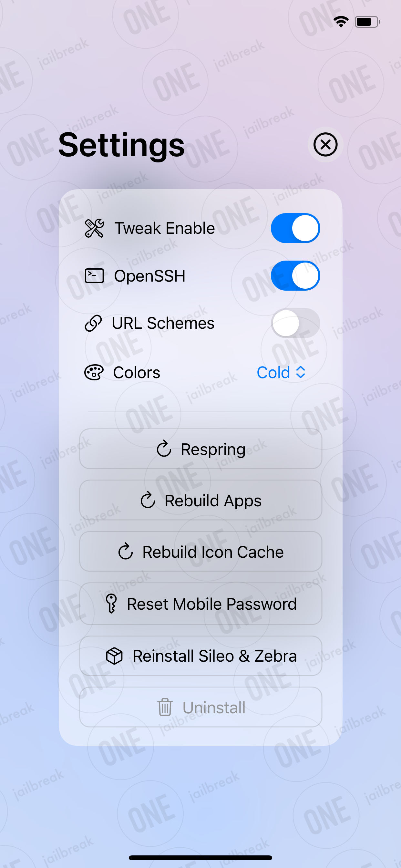Tap Rebuild Icon Cache
This screenshot has width=401, height=868.
(200, 552)
